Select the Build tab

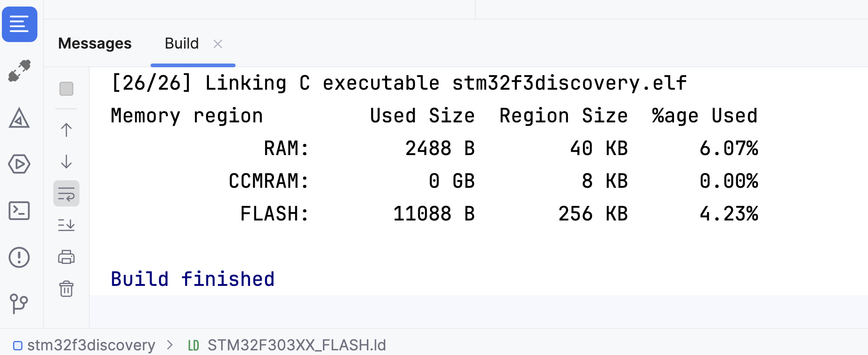[x=181, y=43]
